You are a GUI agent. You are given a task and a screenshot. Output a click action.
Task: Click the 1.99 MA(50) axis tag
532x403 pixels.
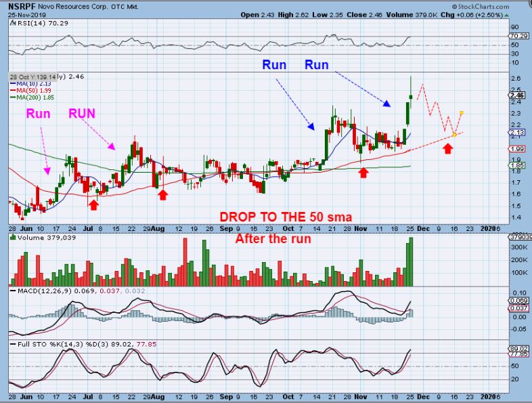click(x=518, y=149)
